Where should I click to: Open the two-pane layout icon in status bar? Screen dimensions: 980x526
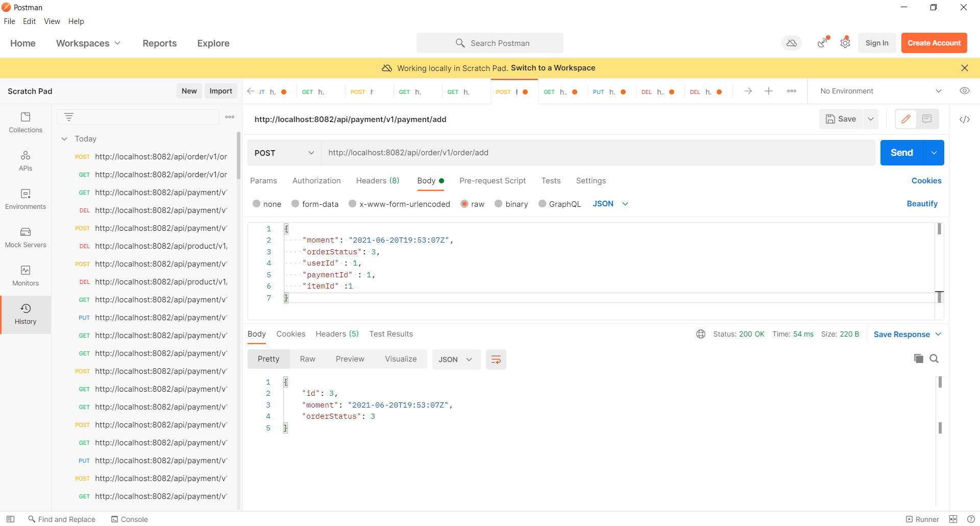[953, 519]
